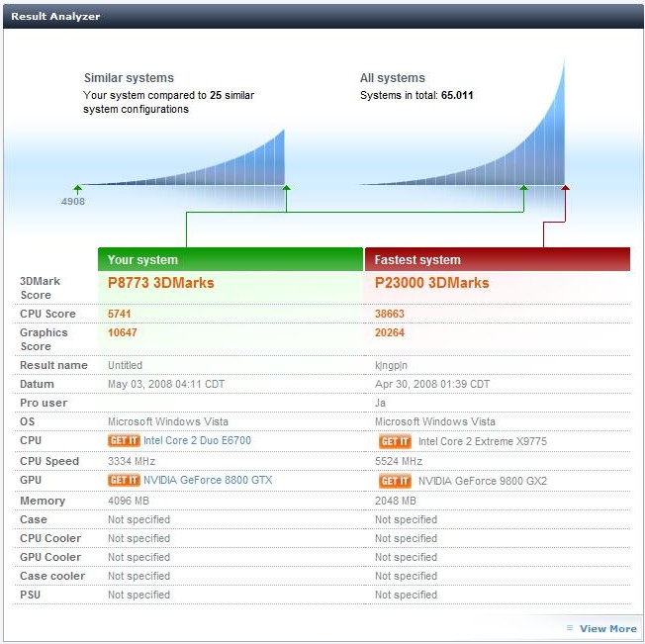The image size is (645, 644).
Task: Click the Result Analyzer title bar
Action: click(x=322, y=17)
